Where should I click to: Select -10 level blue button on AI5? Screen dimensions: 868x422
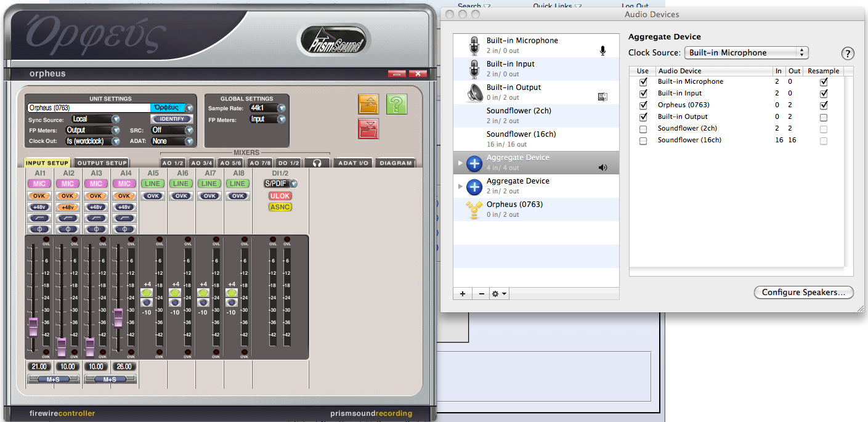[147, 302]
